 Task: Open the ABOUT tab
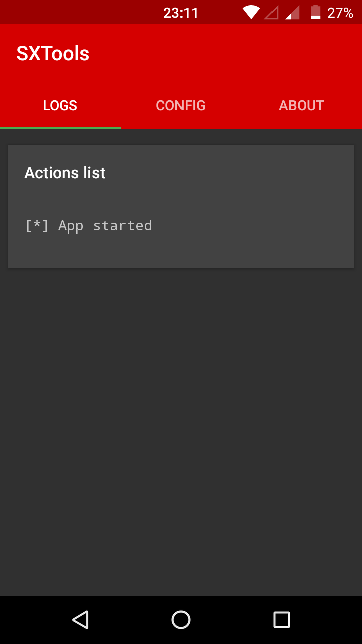pyautogui.click(x=302, y=105)
